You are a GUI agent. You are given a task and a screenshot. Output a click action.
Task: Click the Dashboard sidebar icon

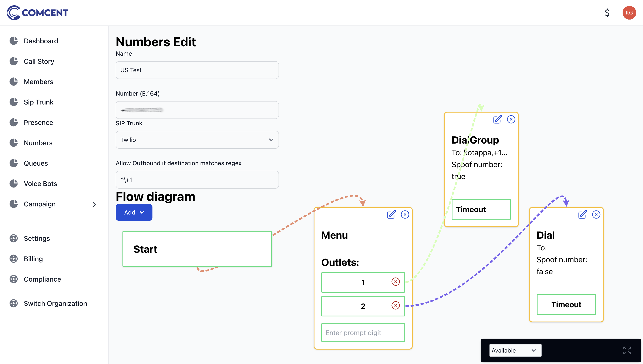pos(14,41)
